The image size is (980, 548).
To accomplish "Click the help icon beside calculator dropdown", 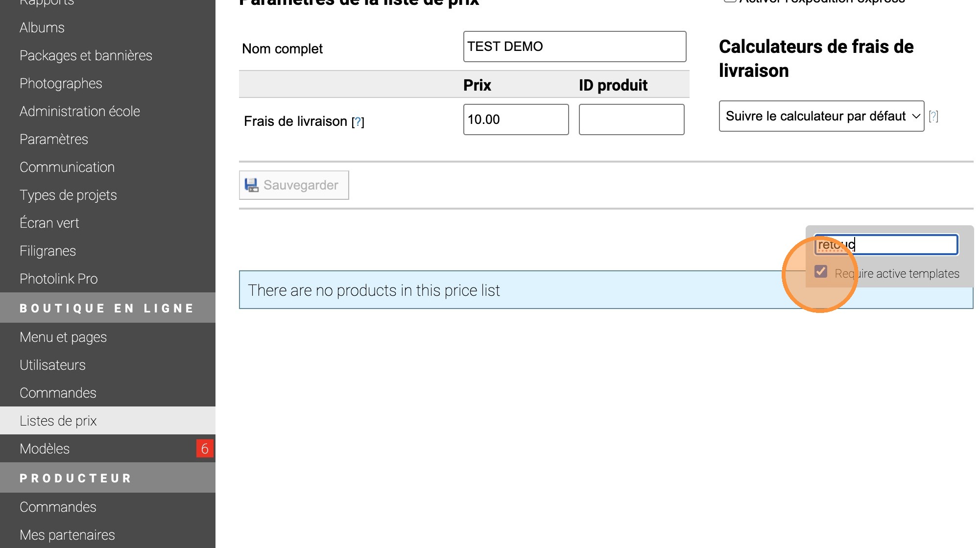I will [x=933, y=116].
